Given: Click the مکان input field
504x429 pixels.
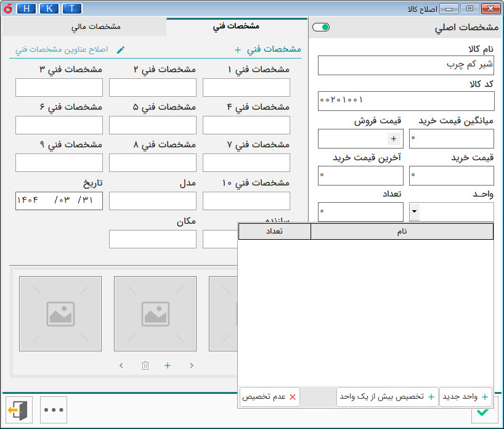Looking at the screenshot, I should (153, 239).
